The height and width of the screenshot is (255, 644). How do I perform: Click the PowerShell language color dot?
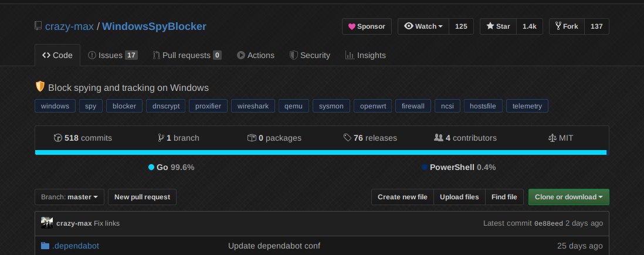point(425,167)
